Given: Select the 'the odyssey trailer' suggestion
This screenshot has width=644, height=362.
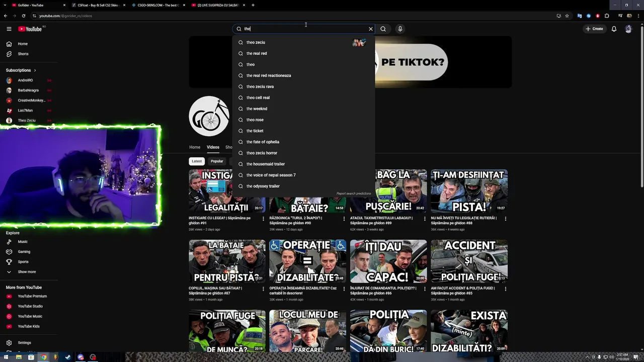Looking at the screenshot, I should pyautogui.click(x=303, y=186).
